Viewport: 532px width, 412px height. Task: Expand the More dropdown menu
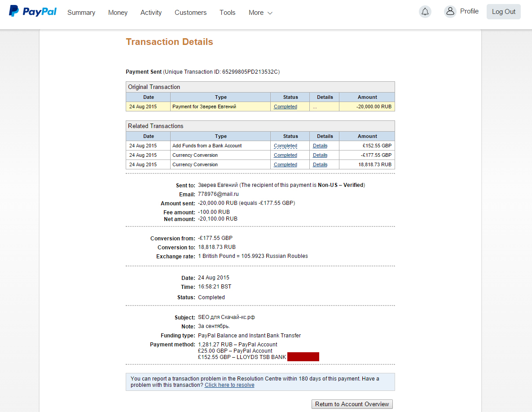coord(260,13)
